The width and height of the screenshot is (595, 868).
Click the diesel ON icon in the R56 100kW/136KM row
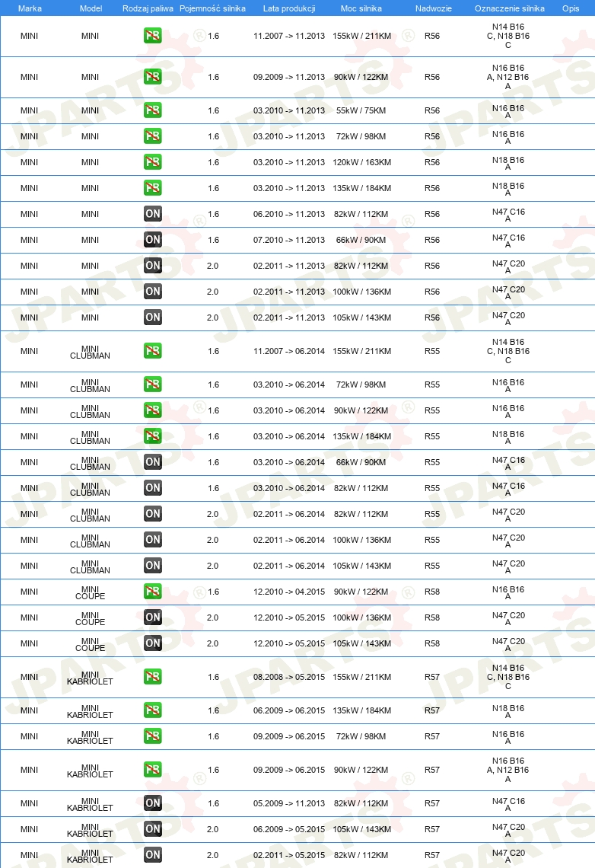click(x=153, y=292)
